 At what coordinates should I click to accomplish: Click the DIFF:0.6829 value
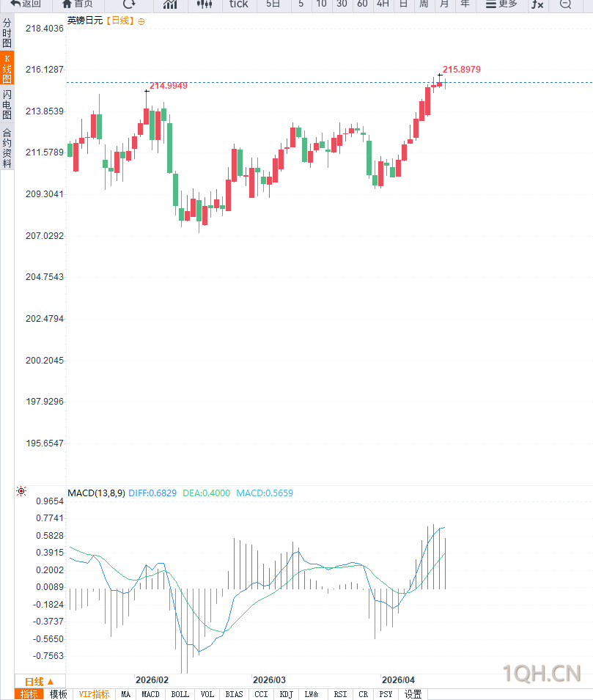point(152,493)
